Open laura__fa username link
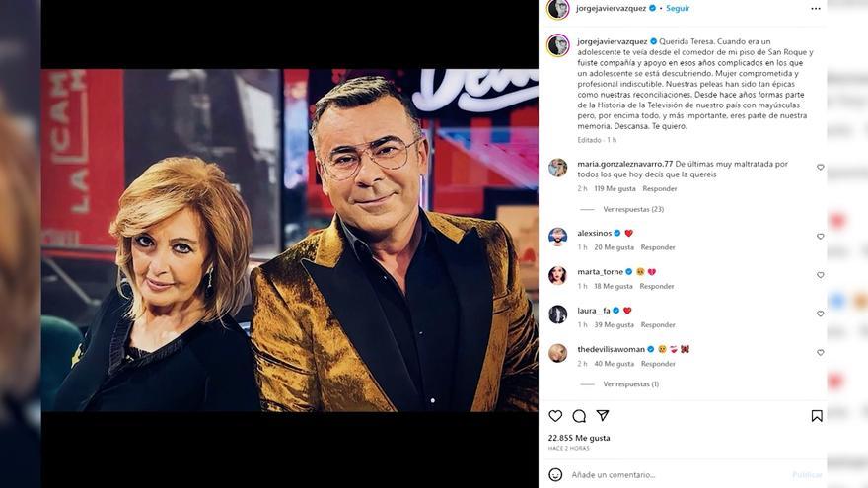 [x=594, y=311]
